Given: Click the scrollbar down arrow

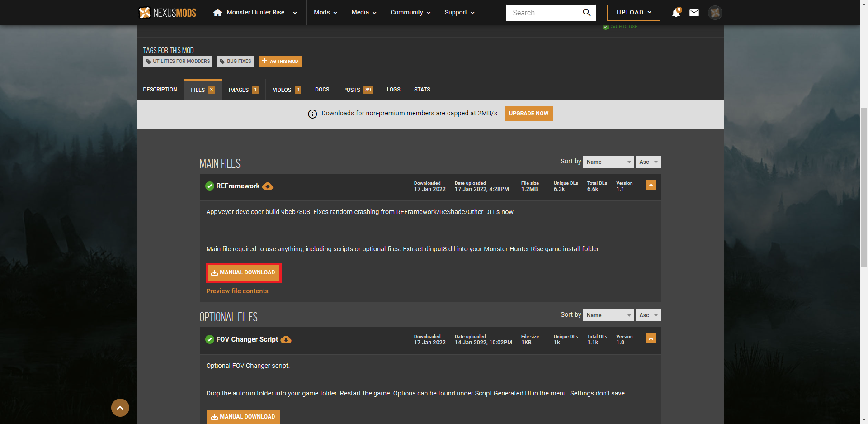Looking at the screenshot, I should (x=864, y=420).
